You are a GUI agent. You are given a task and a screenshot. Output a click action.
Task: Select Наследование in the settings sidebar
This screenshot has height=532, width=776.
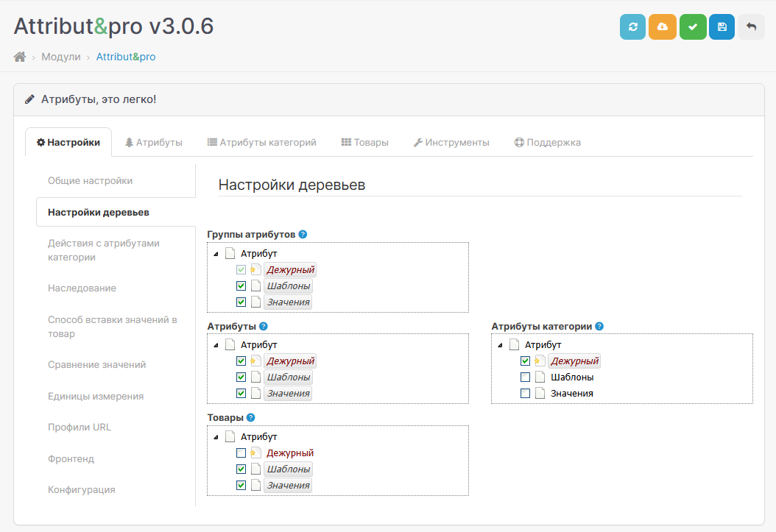82,288
